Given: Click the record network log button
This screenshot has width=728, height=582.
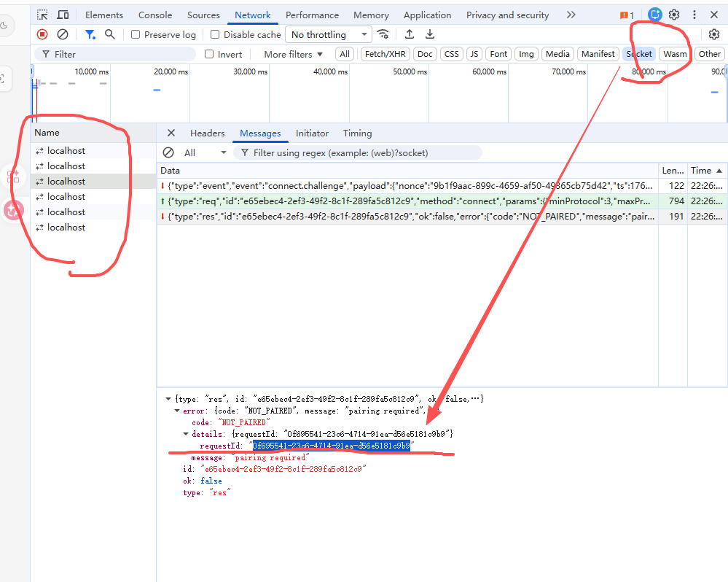Looking at the screenshot, I should coord(42,34).
